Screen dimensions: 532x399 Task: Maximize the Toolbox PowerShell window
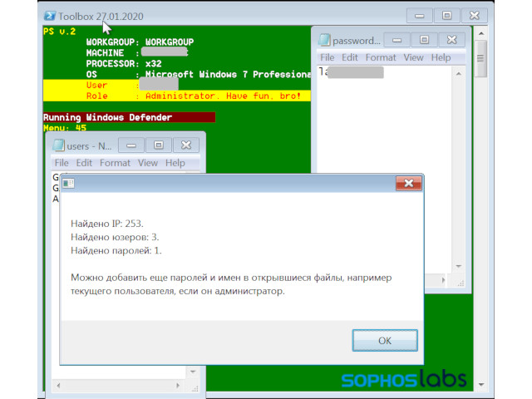pos(446,15)
